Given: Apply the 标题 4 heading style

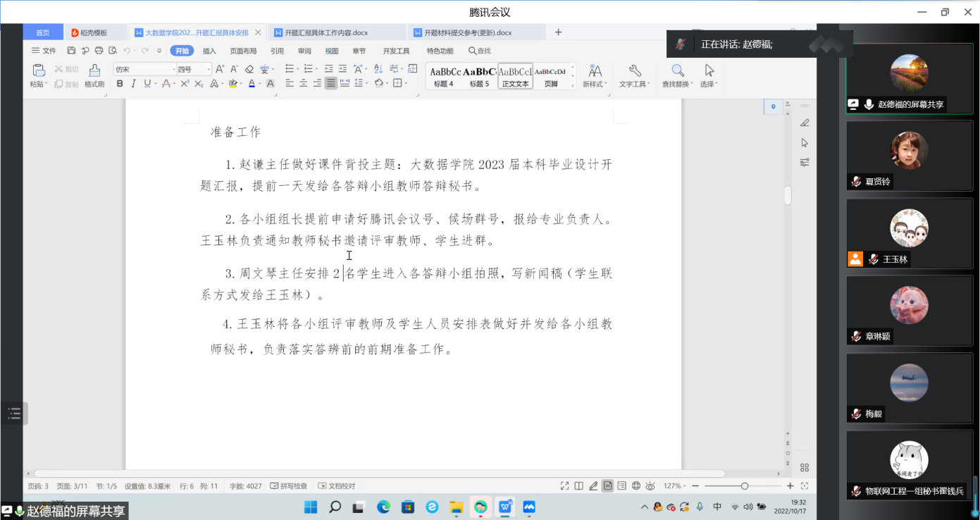Looking at the screenshot, I should 444,76.
